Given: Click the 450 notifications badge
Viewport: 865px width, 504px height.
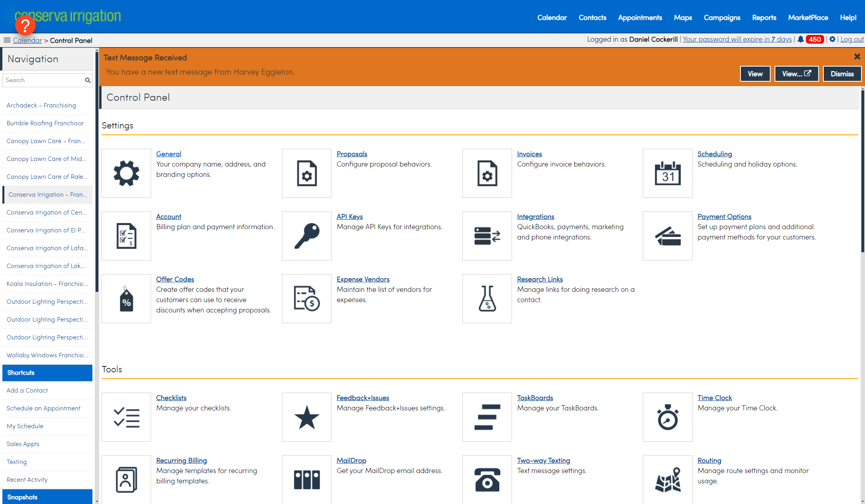Looking at the screenshot, I should [815, 39].
